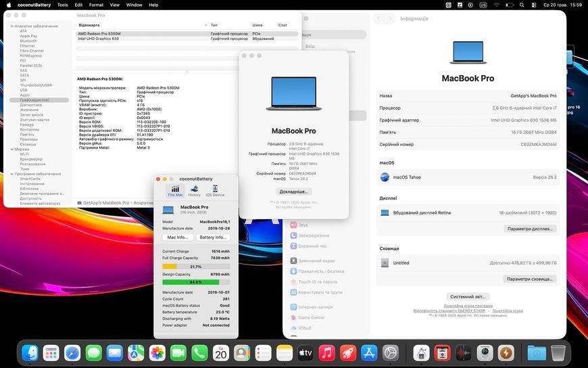The image size is (588, 368).
Task: Select Приватність і безпека in settings sidebar
Action: point(317,271)
